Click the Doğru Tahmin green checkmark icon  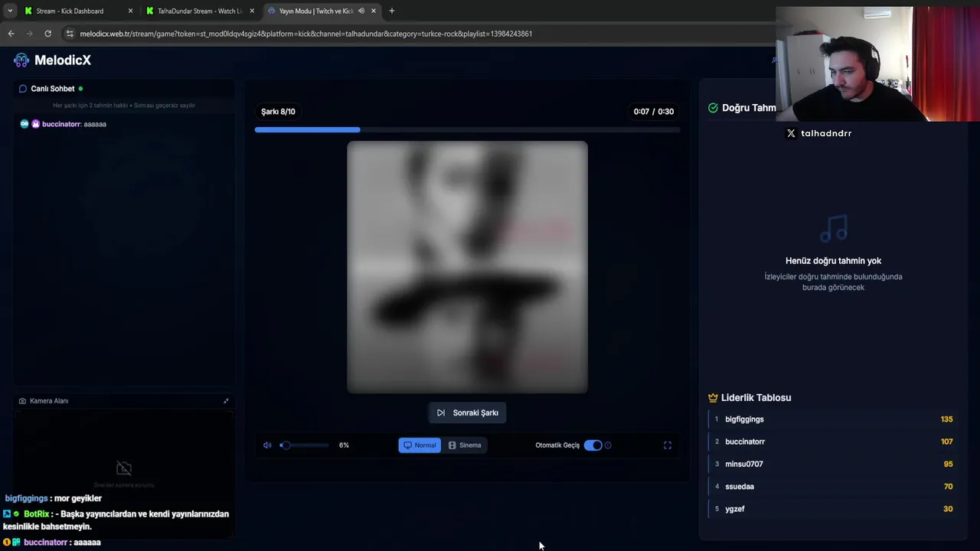click(713, 108)
